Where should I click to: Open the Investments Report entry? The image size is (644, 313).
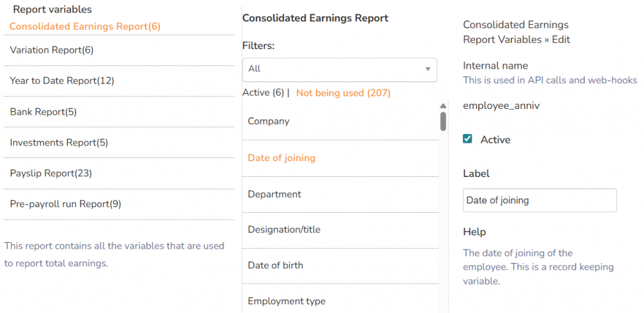(x=58, y=143)
